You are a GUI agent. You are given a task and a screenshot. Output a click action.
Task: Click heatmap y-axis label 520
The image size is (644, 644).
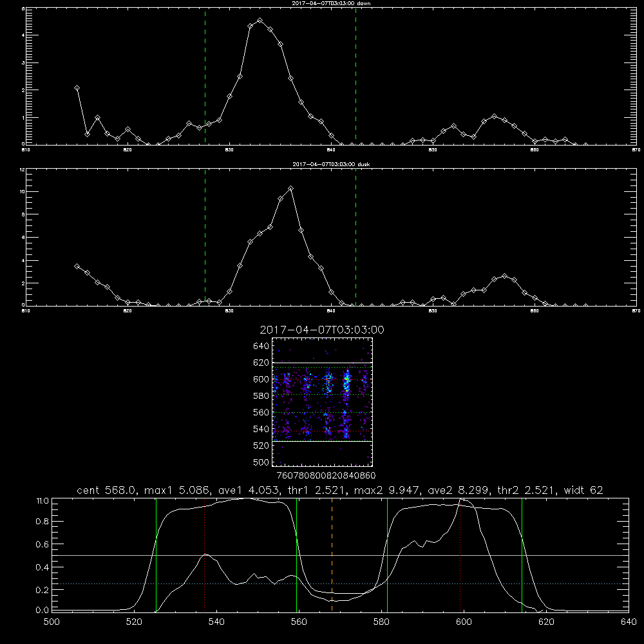[261, 445]
